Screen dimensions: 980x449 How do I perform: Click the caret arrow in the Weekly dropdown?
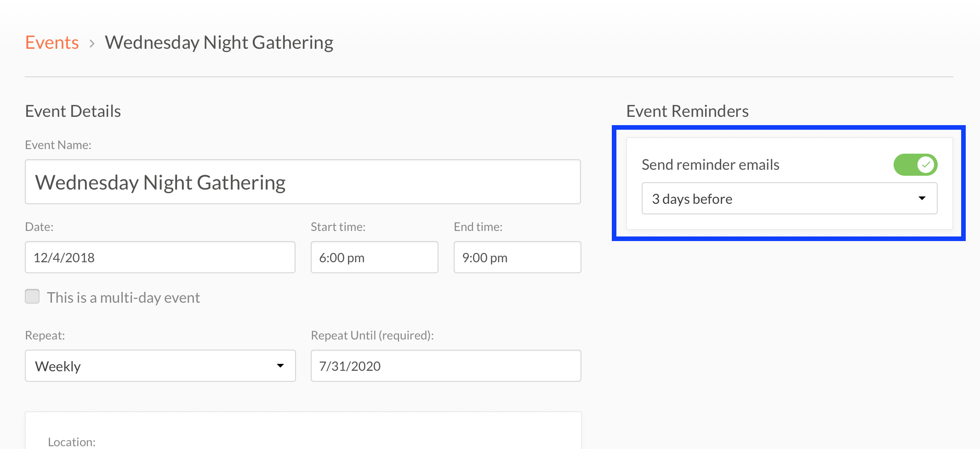pos(280,366)
